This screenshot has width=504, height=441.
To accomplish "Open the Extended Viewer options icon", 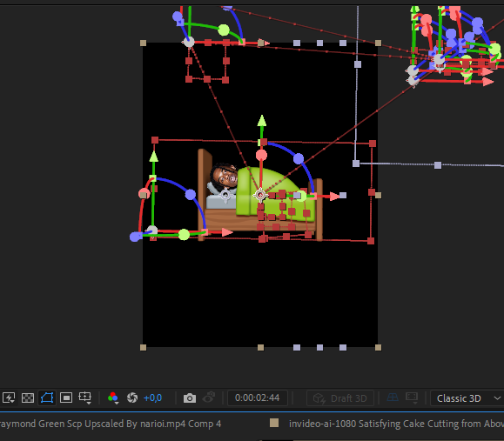I will click(x=412, y=398).
